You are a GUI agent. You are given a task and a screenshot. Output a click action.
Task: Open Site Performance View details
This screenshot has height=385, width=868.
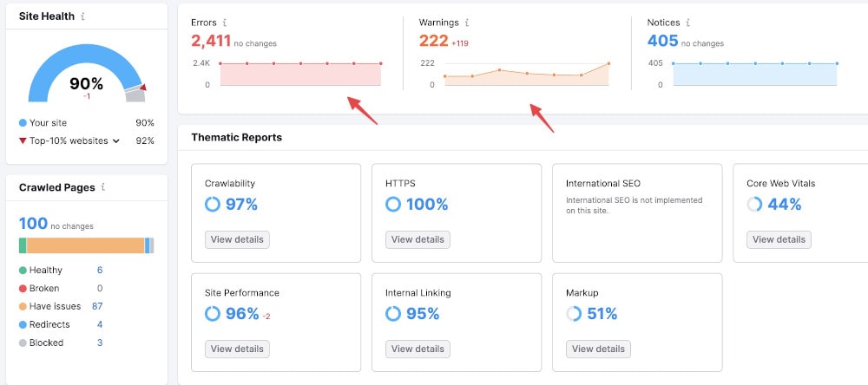point(237,349)
